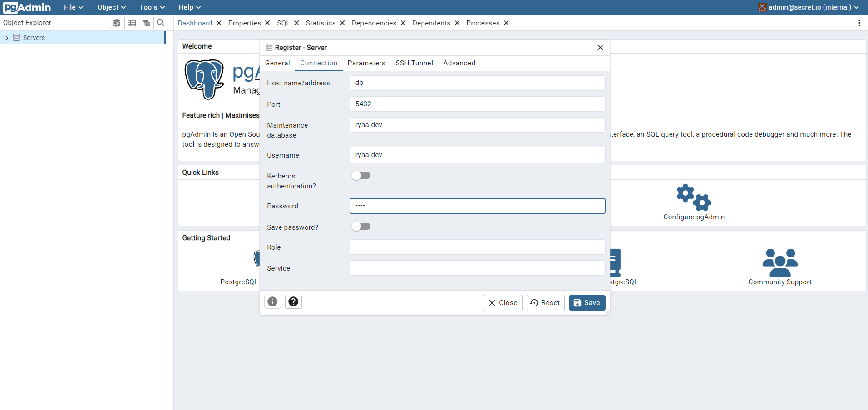Select the Connection tab in dialog
This screenshot has width=868, height=410.
[x=319, y=63]
